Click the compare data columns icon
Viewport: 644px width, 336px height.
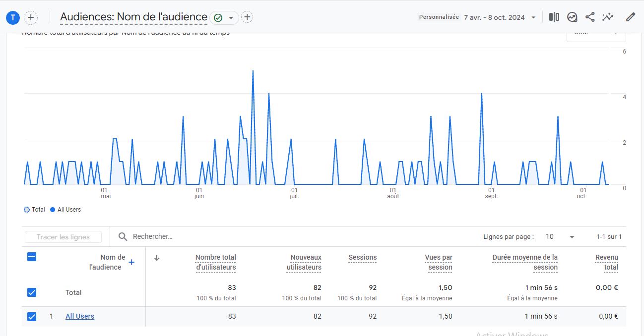tap(554, 17)
